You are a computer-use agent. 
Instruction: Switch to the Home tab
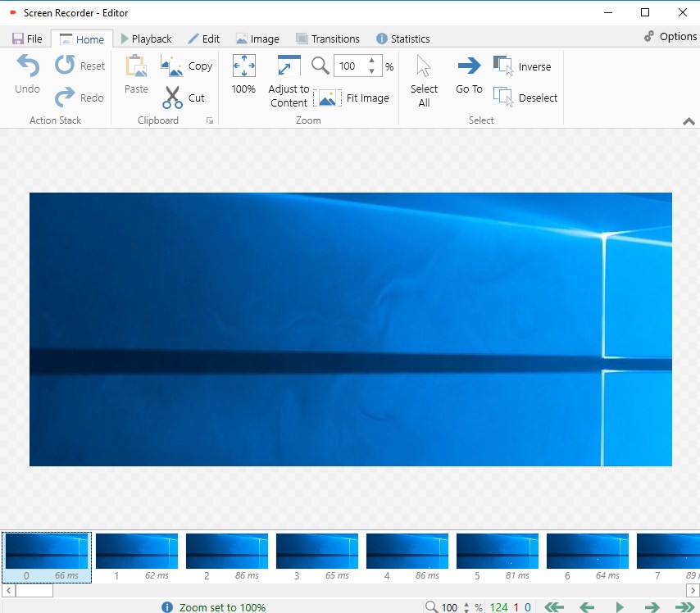pyautogui.click(x=82, y=39)
